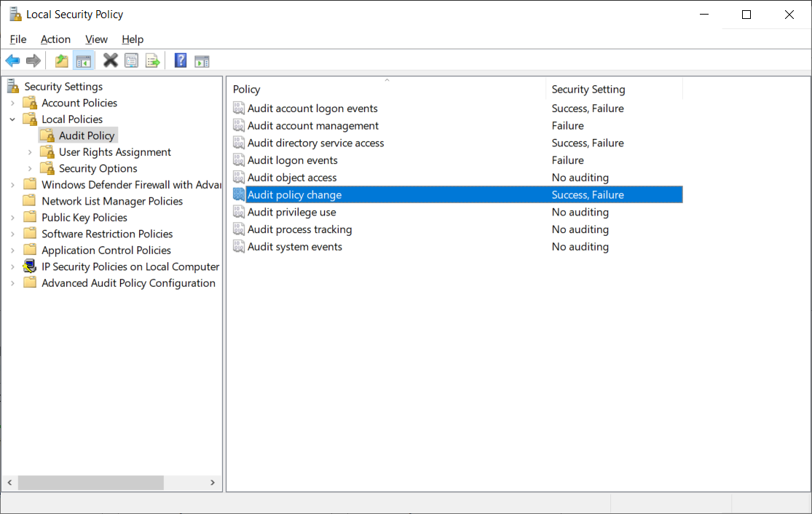Open the File menu
This screenshot has width=812, height=514.
coord(17,39)
